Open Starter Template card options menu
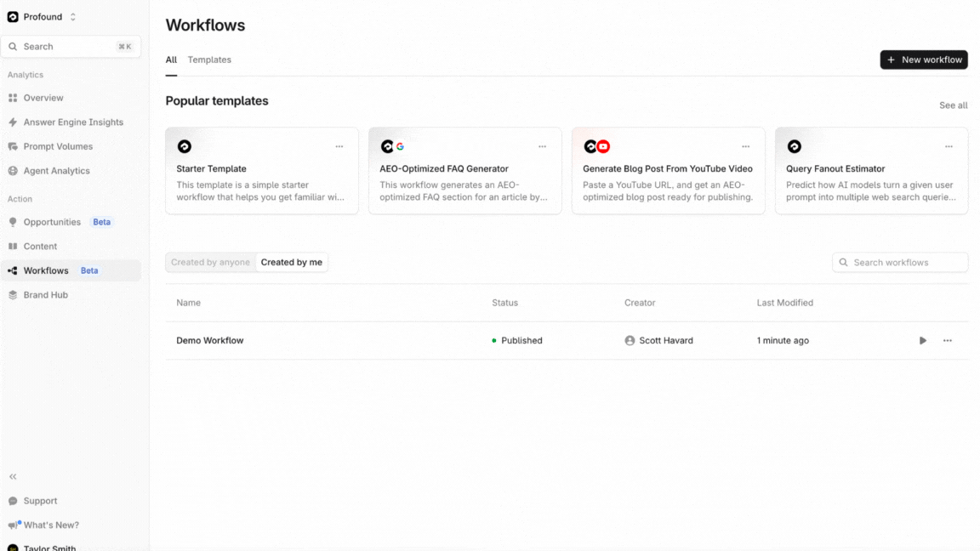The width and height of the screenshot is (980, 551). tap(339, 146)
